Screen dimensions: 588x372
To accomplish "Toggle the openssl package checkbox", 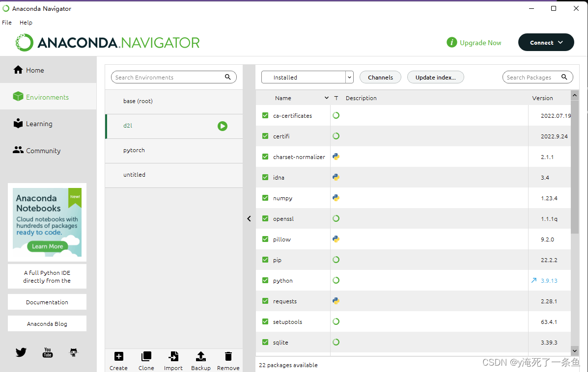I will [x=265, y=218].
